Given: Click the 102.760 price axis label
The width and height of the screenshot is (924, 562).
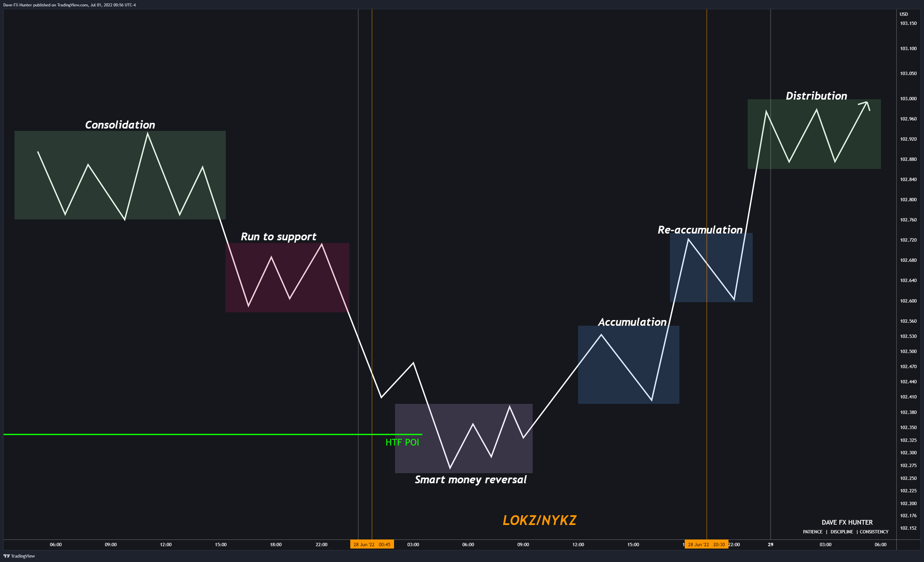Looking at the screenshot, I should pos(908,220).
